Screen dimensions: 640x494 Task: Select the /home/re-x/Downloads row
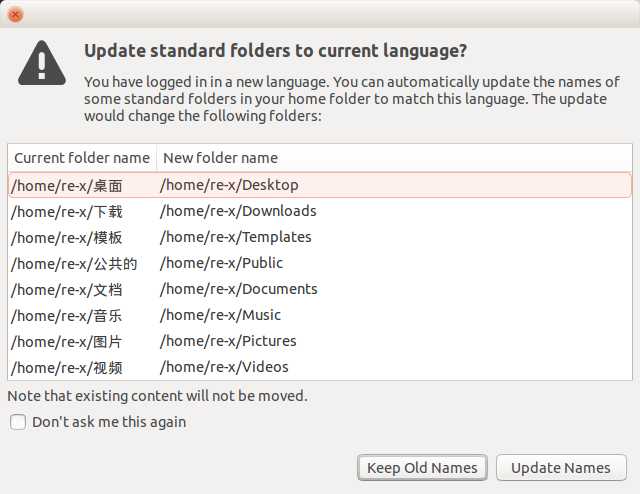tap(320, 211)
